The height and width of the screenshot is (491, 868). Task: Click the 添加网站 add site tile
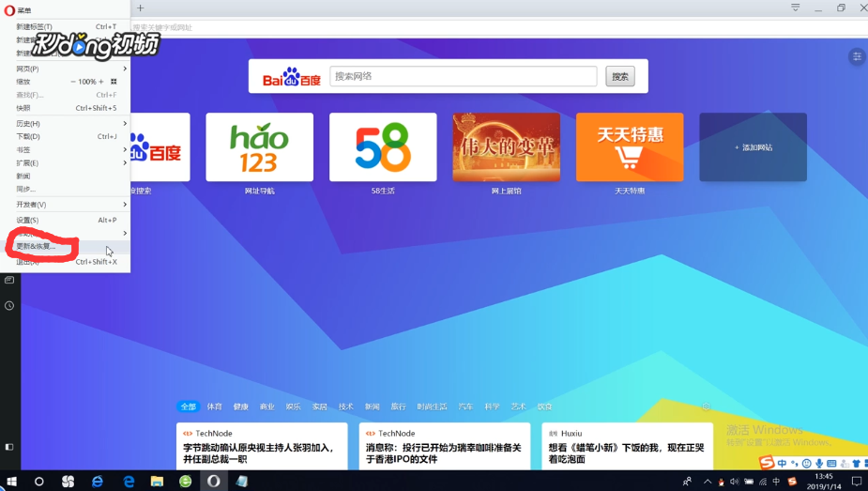tap(753, 146)
